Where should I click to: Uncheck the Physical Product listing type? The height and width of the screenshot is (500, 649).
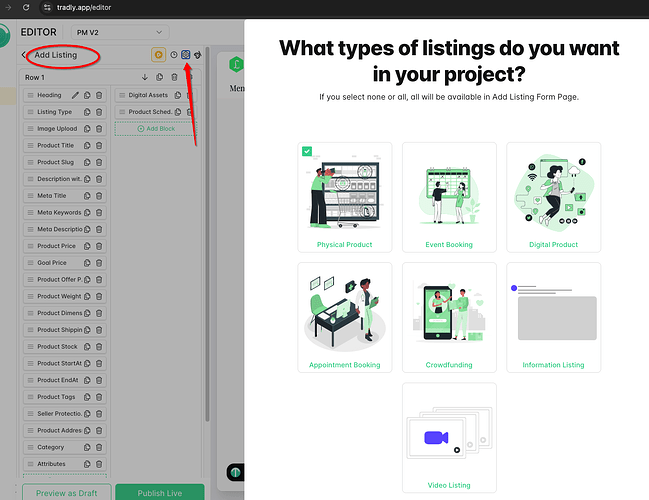point(306,151)
